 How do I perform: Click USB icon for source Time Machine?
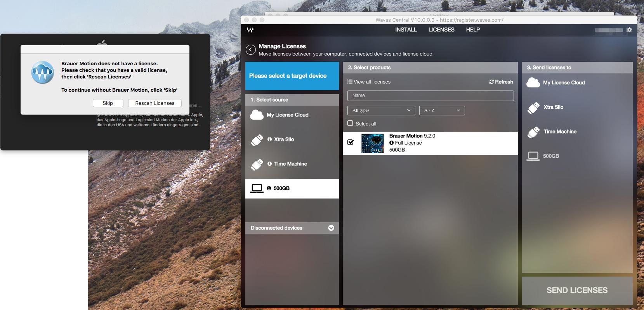257,164
